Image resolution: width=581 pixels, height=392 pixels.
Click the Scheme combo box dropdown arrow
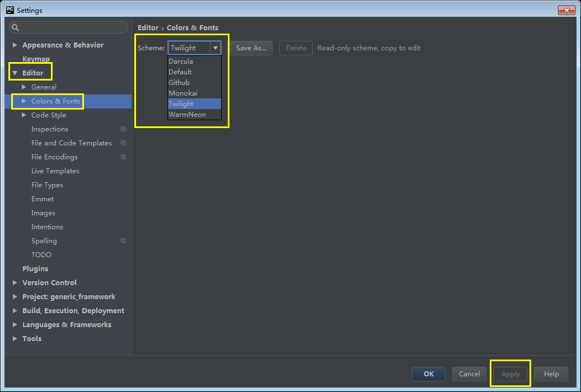pyautogui.click(x=215, y=48)
